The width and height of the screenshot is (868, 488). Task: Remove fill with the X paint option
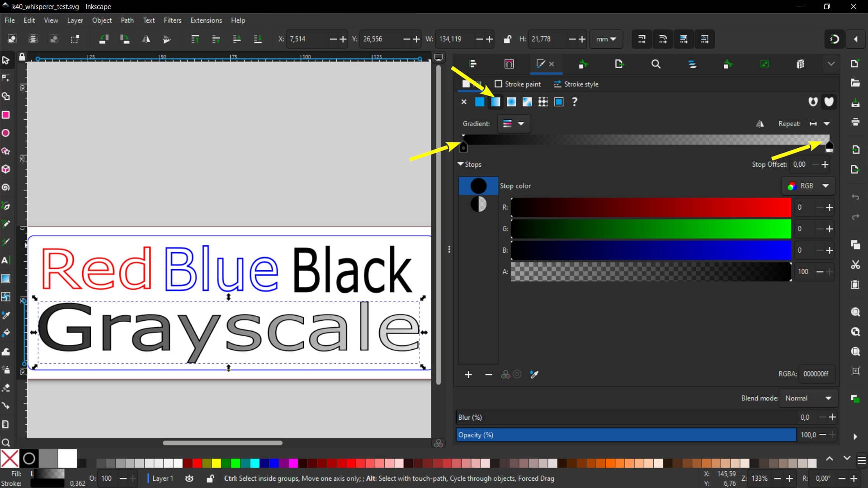(x=464, y=102)
